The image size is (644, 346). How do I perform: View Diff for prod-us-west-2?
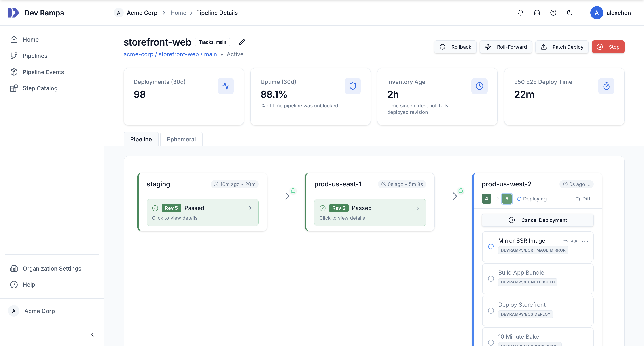pyautogui.click(x=583, y=199)
